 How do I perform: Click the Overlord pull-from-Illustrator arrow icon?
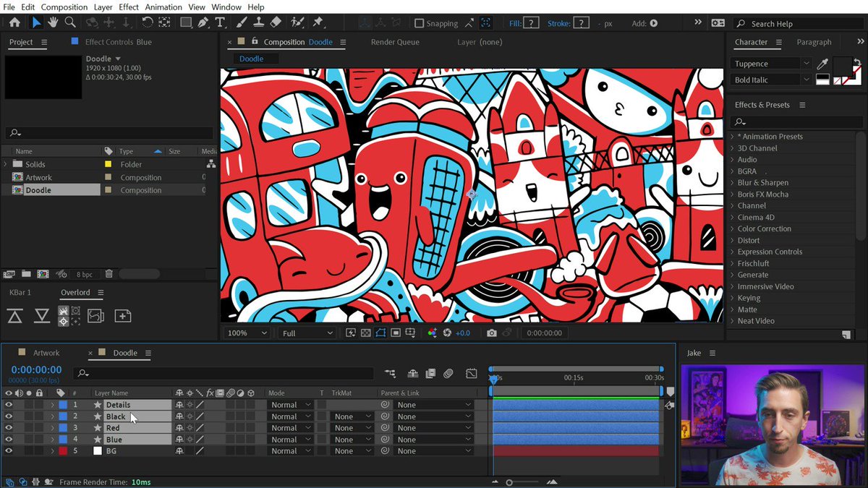(x=42, y=316)
